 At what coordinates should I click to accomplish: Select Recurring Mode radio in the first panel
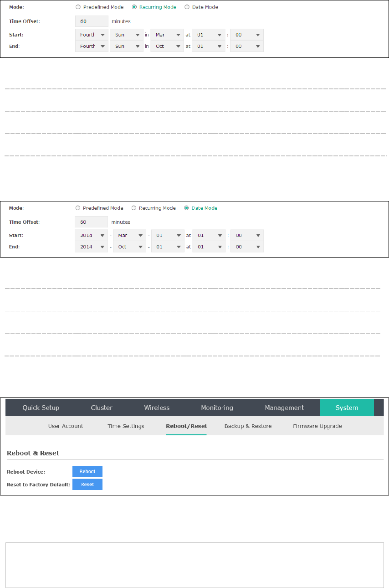[x=134, y=7]
